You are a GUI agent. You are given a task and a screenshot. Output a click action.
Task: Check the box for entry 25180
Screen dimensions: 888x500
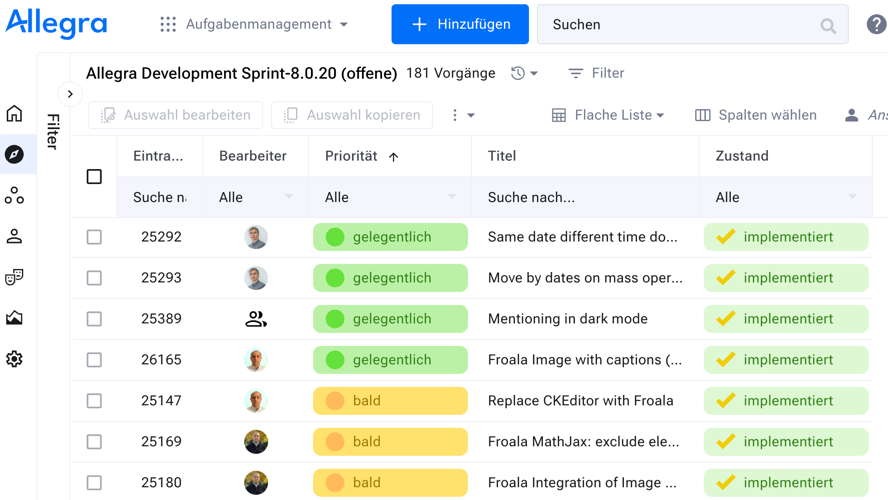[94, 482]
